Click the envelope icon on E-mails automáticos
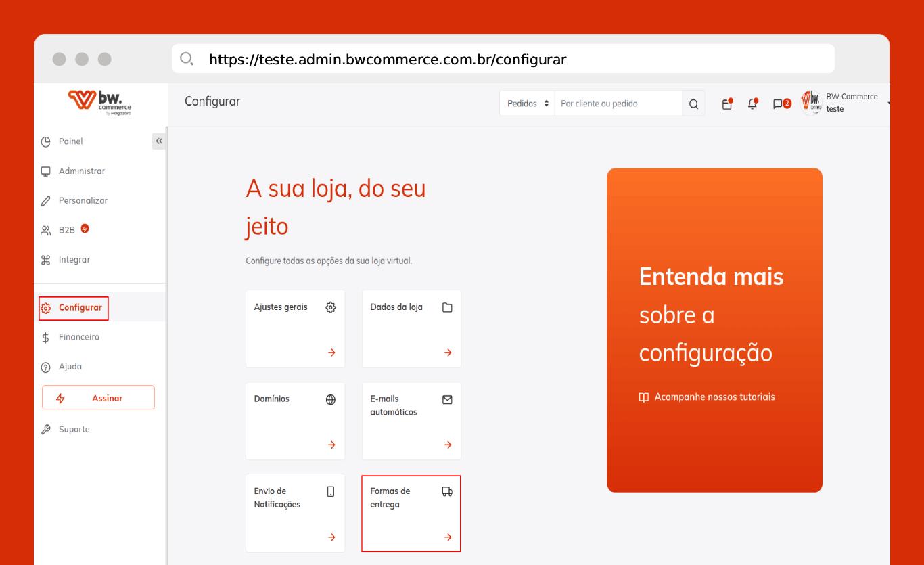The image size is (924, 565). [x=447, y=399]
